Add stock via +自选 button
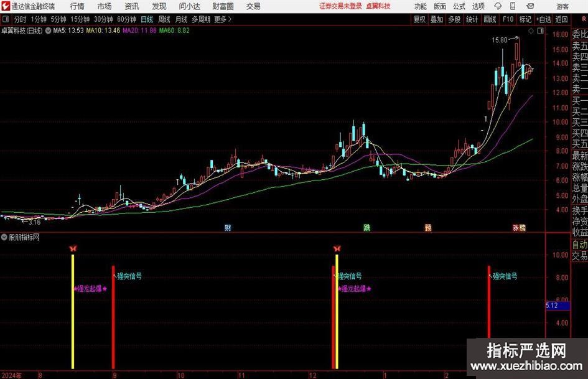This screenshot has width=588, height=379. point(544,19)
